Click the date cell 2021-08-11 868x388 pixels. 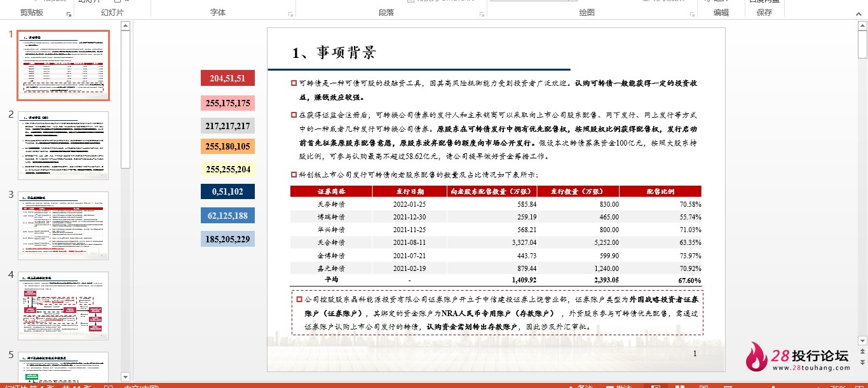[x=410, y=242]
